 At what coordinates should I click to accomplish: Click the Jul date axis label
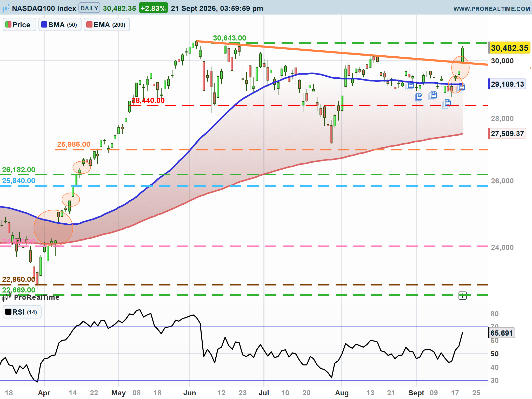[x=264, y=393]
